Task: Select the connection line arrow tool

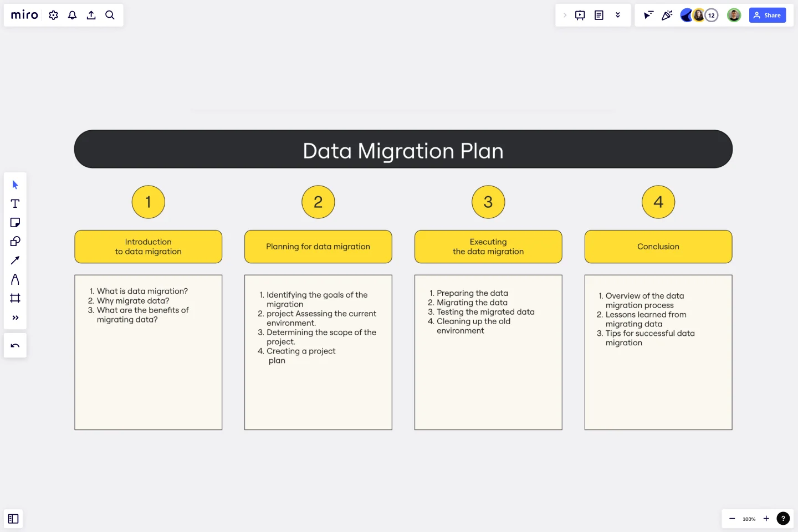Action: (x=15, y=260)
